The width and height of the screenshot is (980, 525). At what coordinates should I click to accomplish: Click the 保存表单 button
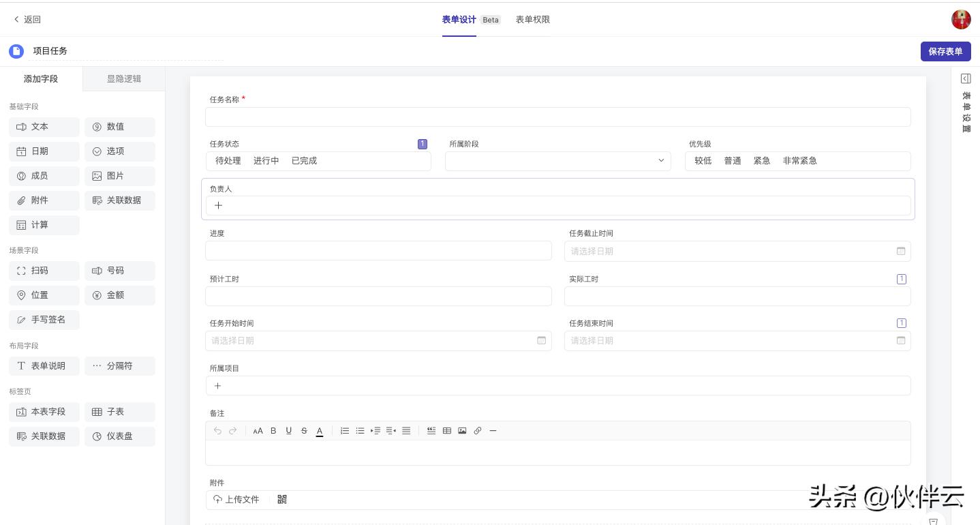coord(945,51)
